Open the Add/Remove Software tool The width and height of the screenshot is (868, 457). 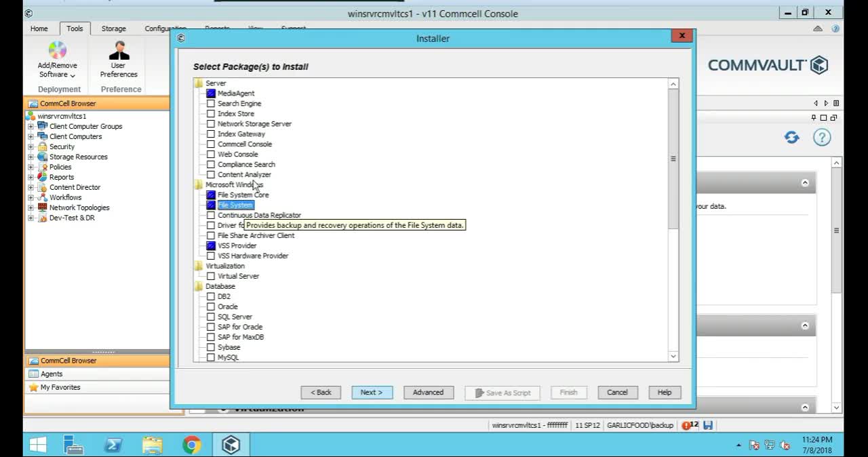click(57, 60)
